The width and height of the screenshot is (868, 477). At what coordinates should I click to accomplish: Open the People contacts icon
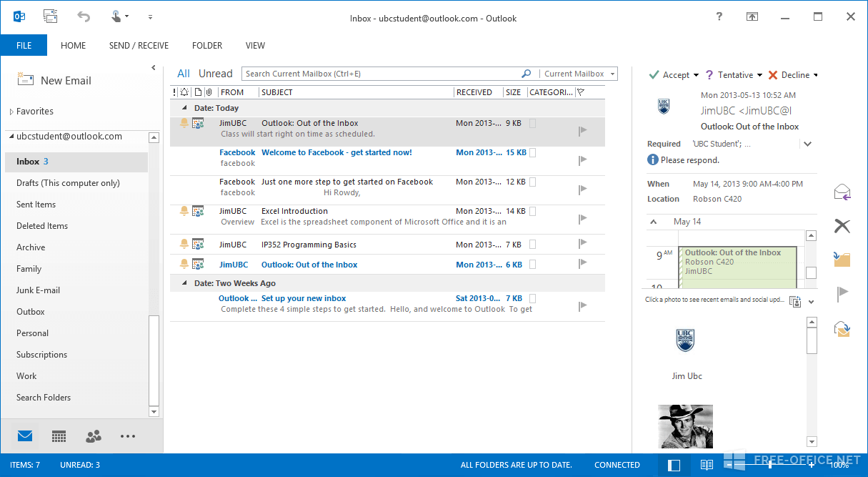[93, 436]
